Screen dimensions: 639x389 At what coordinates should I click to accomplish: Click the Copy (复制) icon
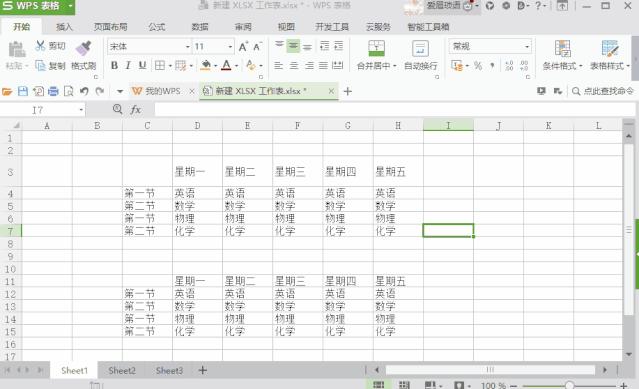click(x=40, y=66)
